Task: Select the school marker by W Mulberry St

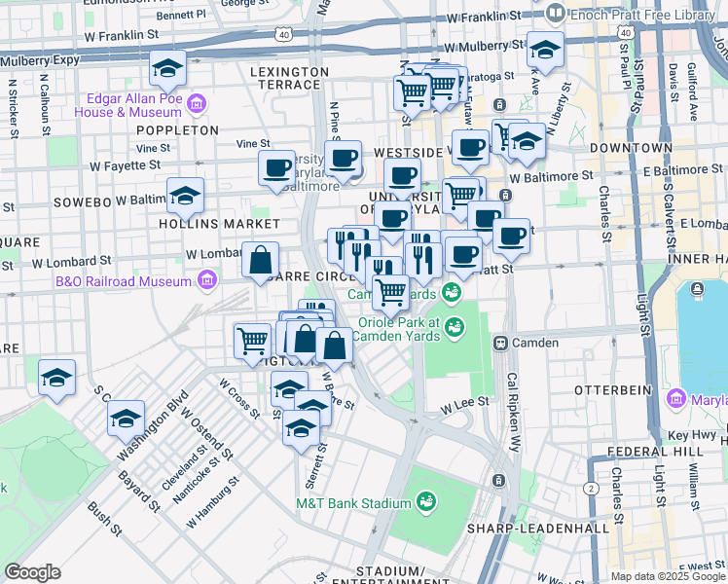Action: tap(545, 51)
